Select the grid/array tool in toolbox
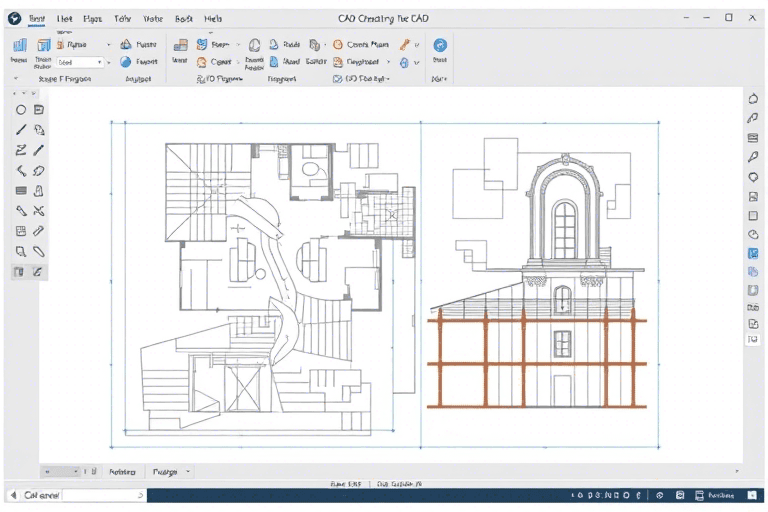The height and width of the screenshot is (512, 768). [x=21, y=231]
